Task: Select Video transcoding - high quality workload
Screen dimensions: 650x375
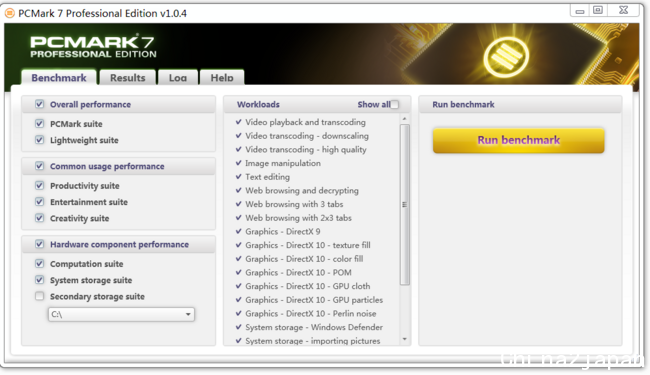Action: [x=306, y=150]
